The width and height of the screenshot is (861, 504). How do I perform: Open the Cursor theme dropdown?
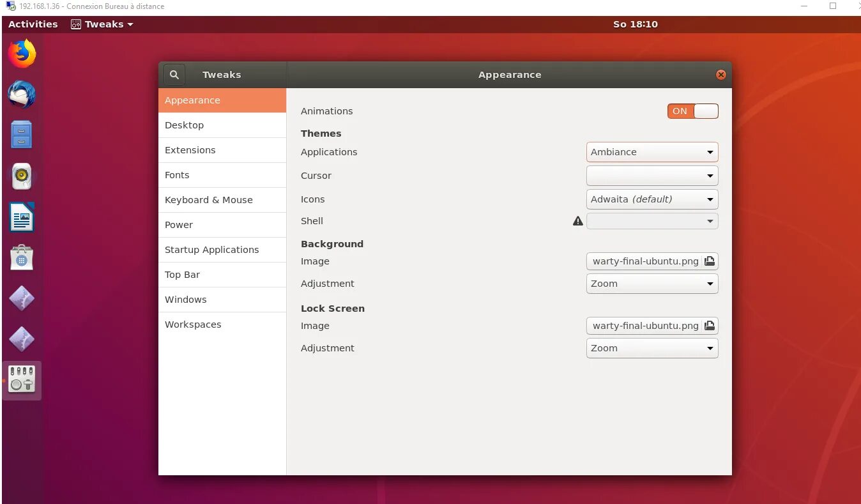[x=652, y=176]
